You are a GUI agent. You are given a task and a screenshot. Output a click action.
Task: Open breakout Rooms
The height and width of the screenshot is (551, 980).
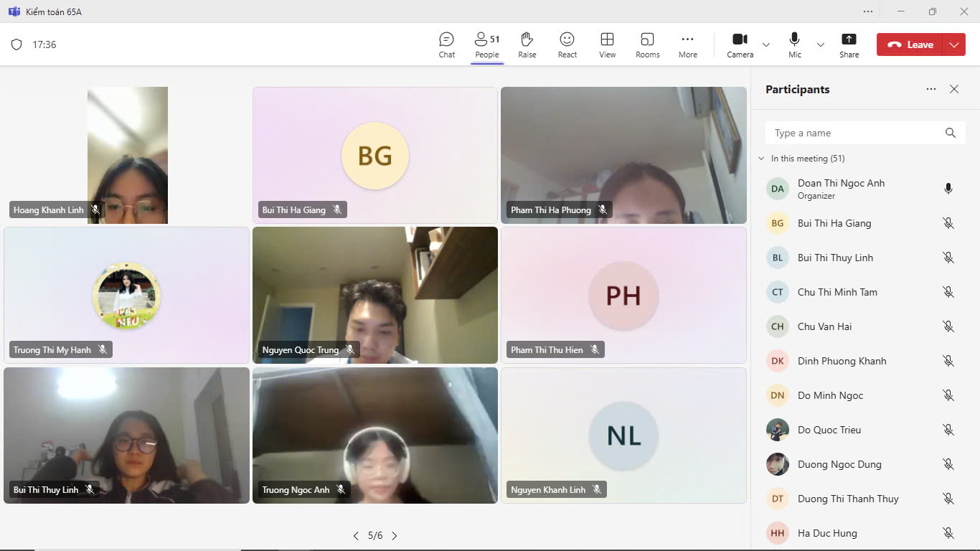(x=647, y=44)
